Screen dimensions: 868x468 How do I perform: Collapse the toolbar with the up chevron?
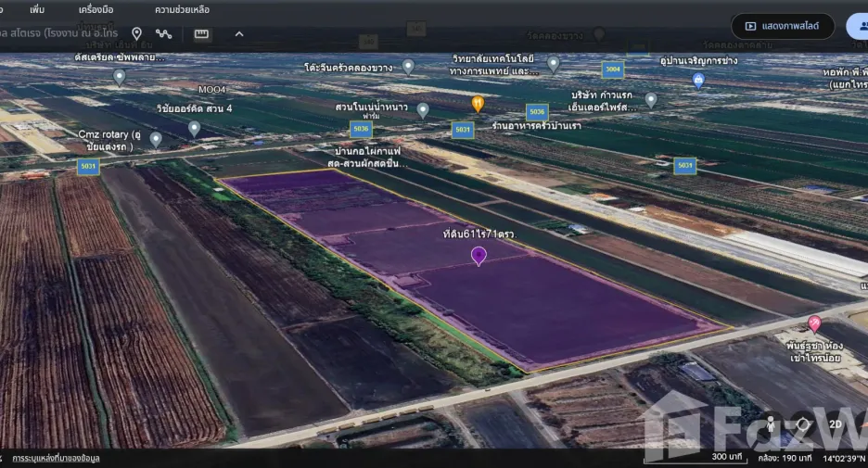239,33
